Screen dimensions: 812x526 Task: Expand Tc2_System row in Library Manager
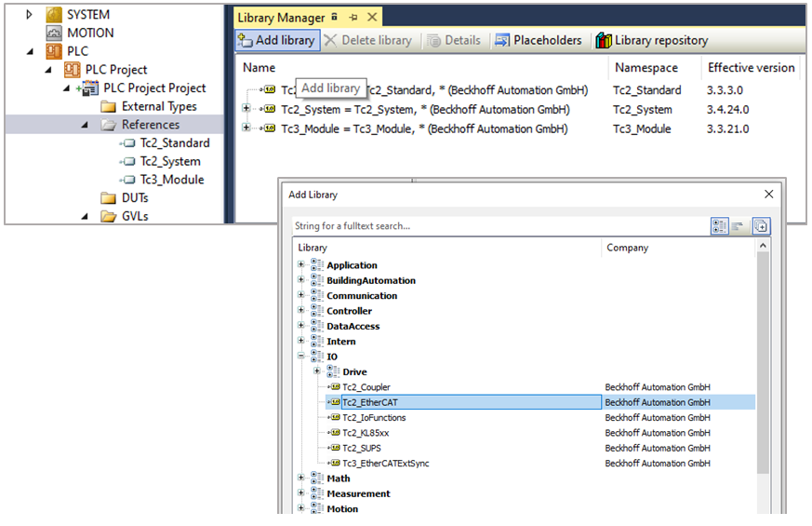pyautogui.click(x=246, y=108)
